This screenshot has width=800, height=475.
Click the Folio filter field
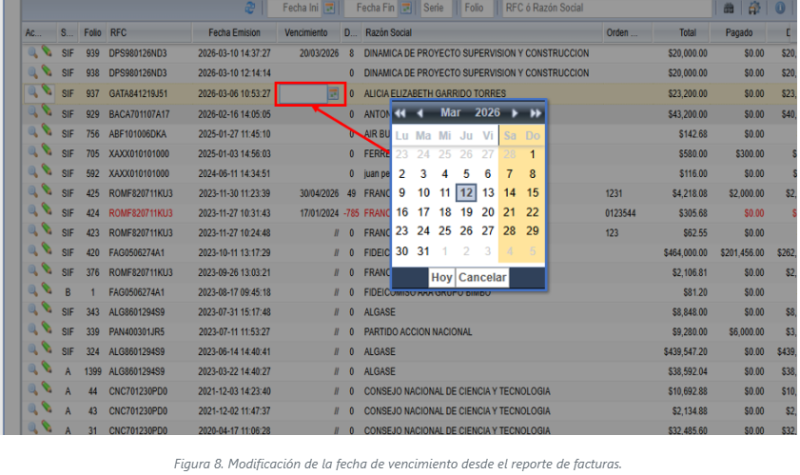478,8
